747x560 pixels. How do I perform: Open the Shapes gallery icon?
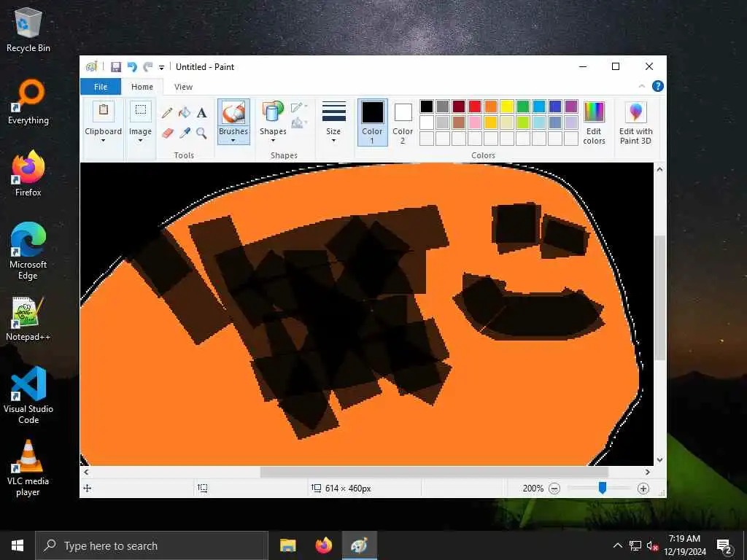click(x=273, y=112)
